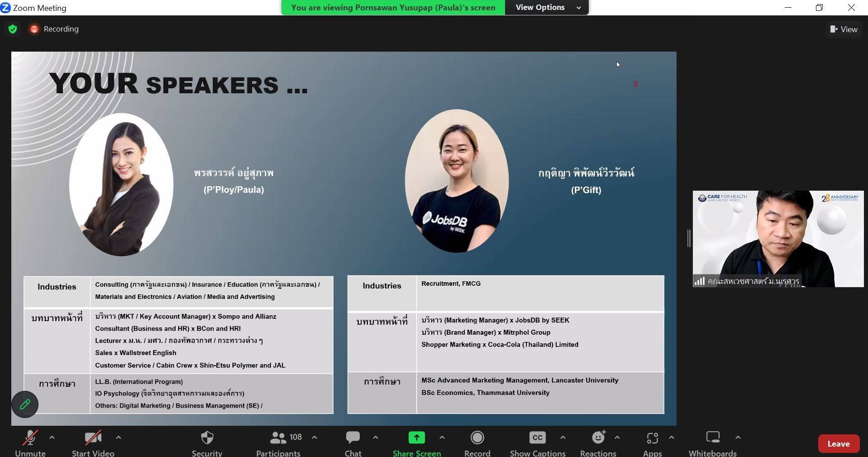Screen dimensions: 868x457
Task: Expand arrow beside Whiteboards
Action: pyautogui.click(x=738, y=438)
